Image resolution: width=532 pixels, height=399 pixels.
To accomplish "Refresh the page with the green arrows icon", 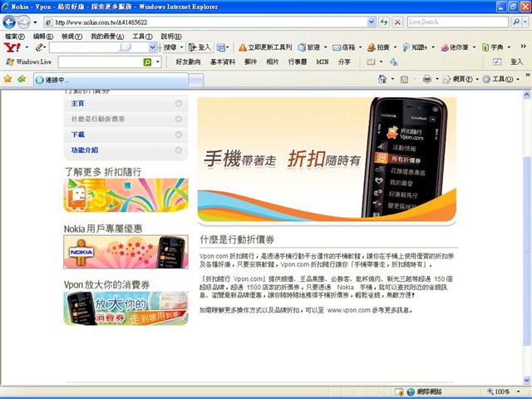I will [384, 22].
